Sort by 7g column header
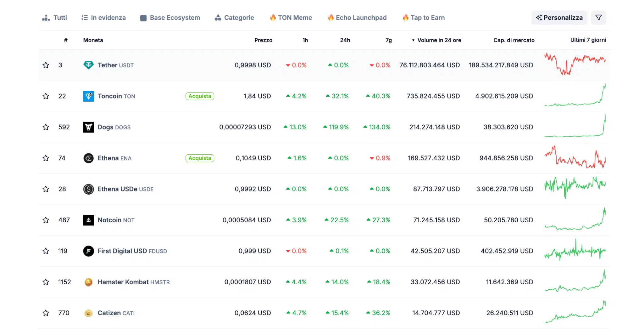Screen dimensions: 644x329 [389, 40]
